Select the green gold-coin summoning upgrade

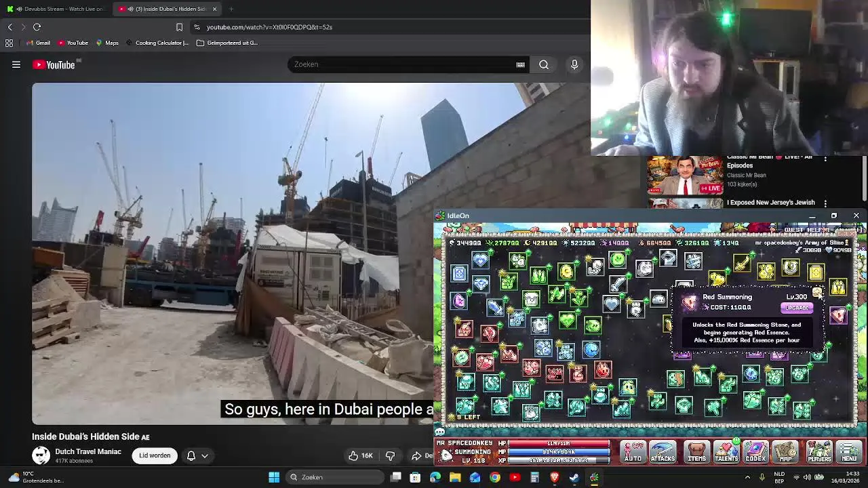566,272
